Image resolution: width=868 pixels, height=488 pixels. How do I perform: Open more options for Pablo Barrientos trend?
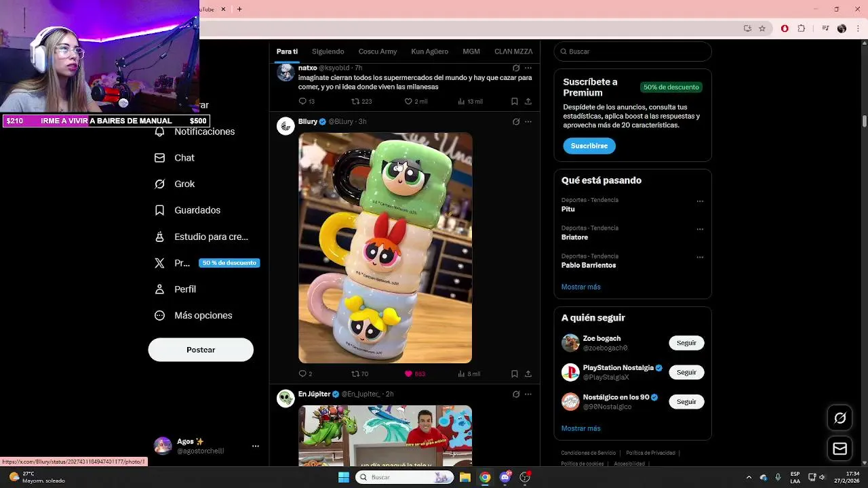[x=700, y=258]
